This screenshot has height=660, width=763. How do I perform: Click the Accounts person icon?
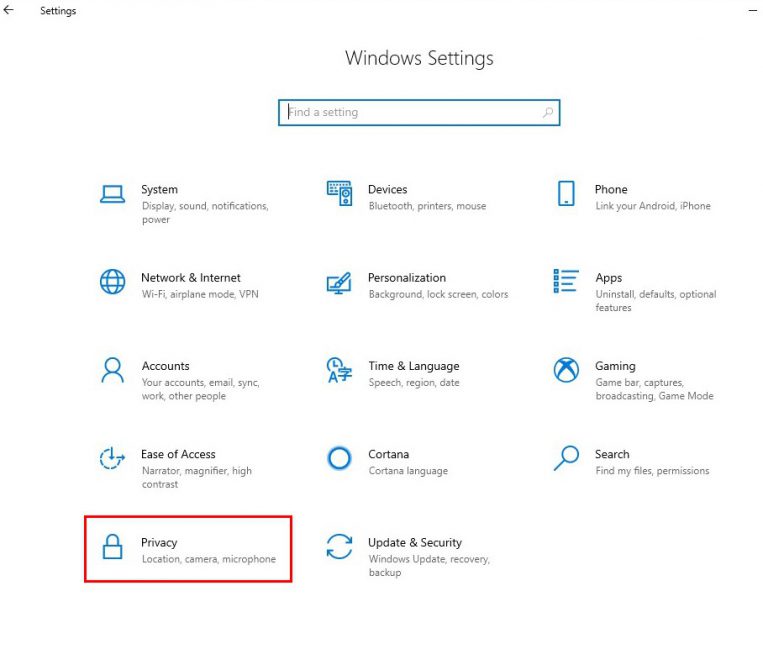(112, 370)
